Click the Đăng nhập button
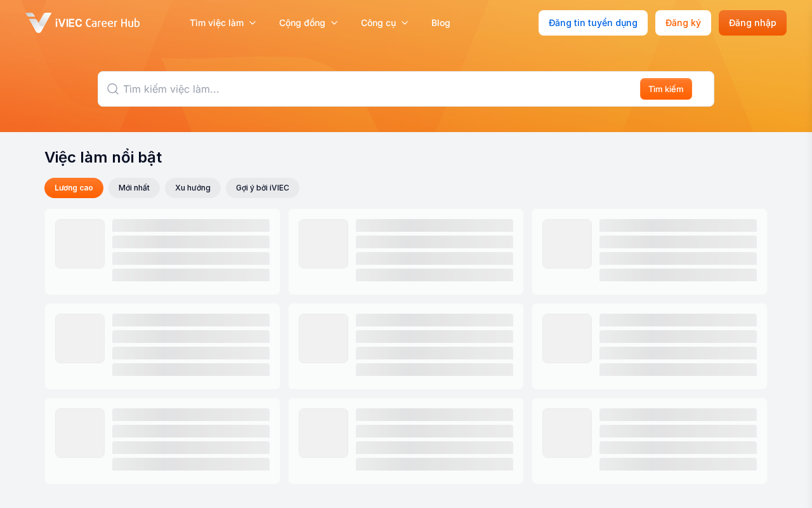Viewport: 812px width, 508px height. click(752, 23)
